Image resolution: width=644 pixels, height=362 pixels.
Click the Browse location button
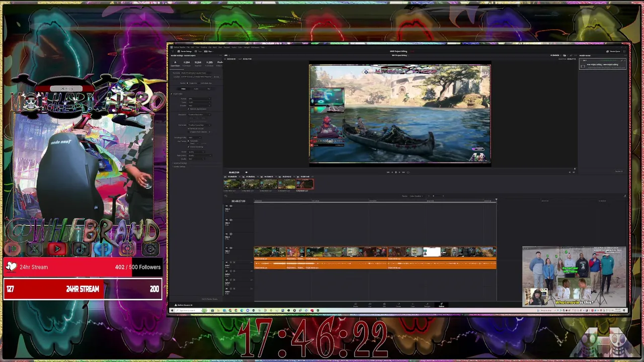pyautogui.click(x=216, y=76)
